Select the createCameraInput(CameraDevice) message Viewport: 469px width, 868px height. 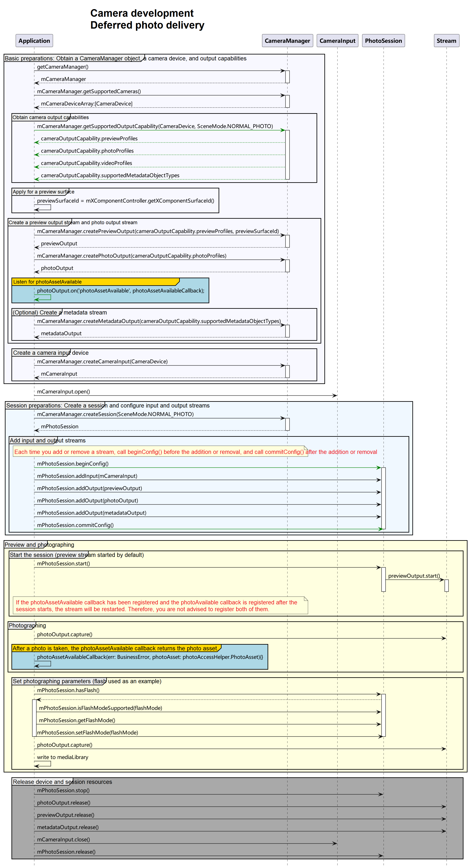pos(102,362)
